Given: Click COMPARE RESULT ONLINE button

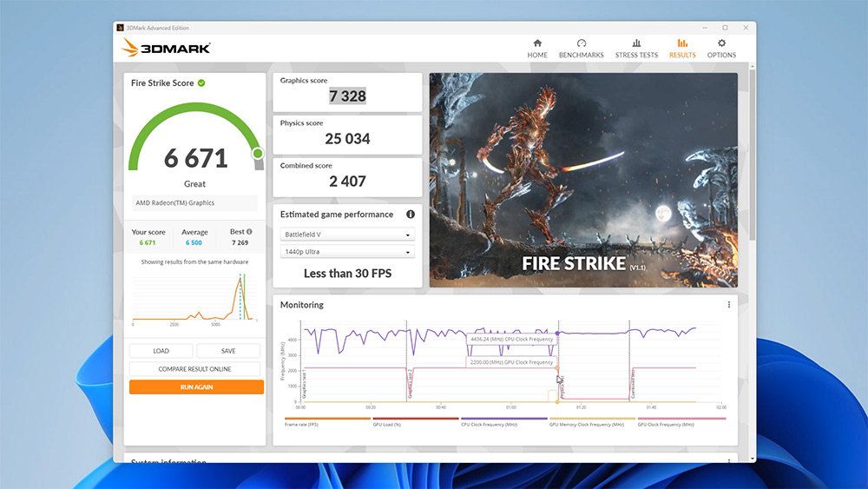Looking at the screenshot, I should pos(194,369).
